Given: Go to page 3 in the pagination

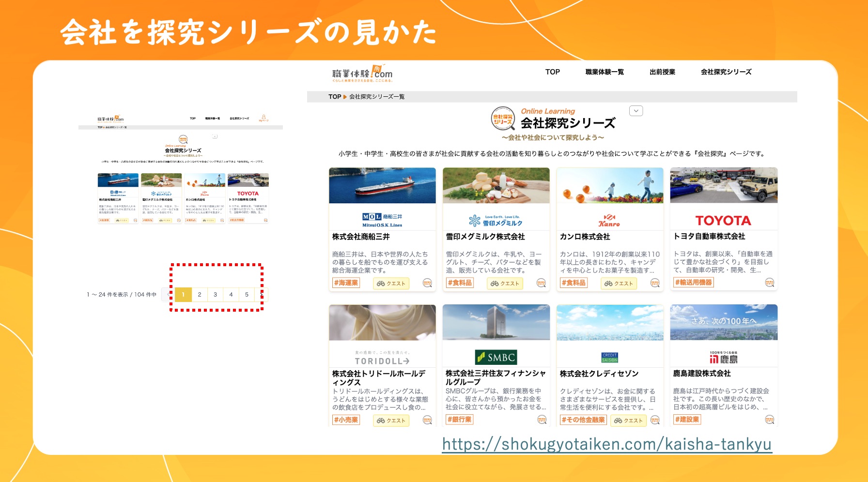Looking at the screenshot, I should [215, 294].
